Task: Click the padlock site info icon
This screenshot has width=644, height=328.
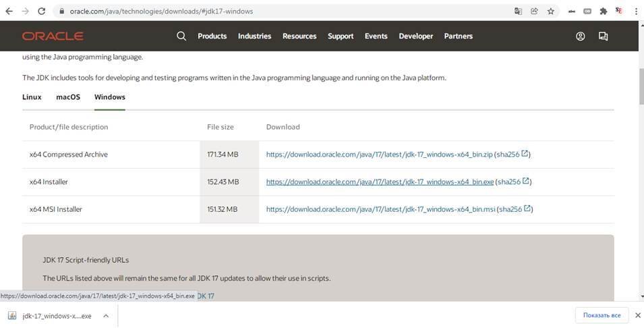Action: (x=61, y=11)
